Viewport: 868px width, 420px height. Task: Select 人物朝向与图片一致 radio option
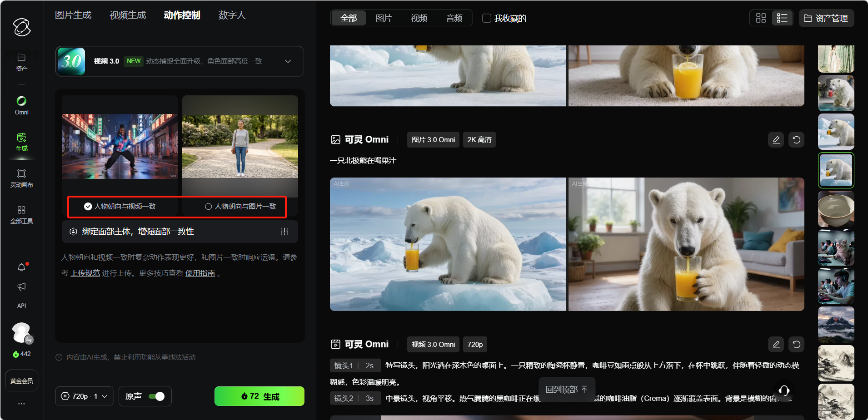point(209,207)
